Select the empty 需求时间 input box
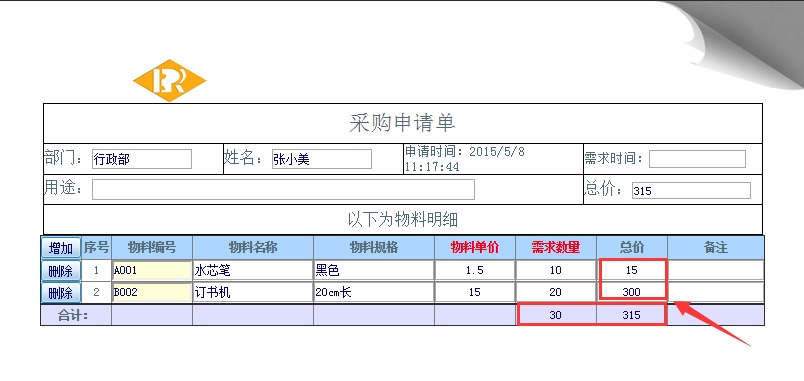804x381 pixels. [x=697, y=159]
